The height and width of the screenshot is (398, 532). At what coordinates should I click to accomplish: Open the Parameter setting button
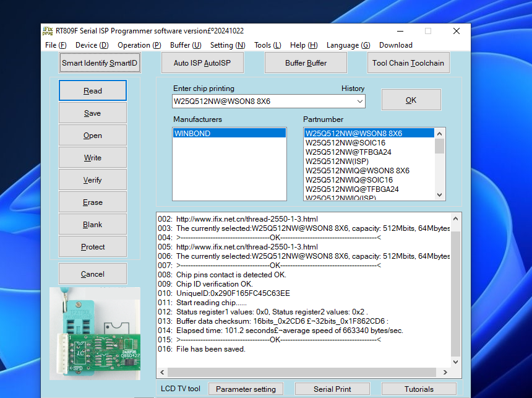246,389
